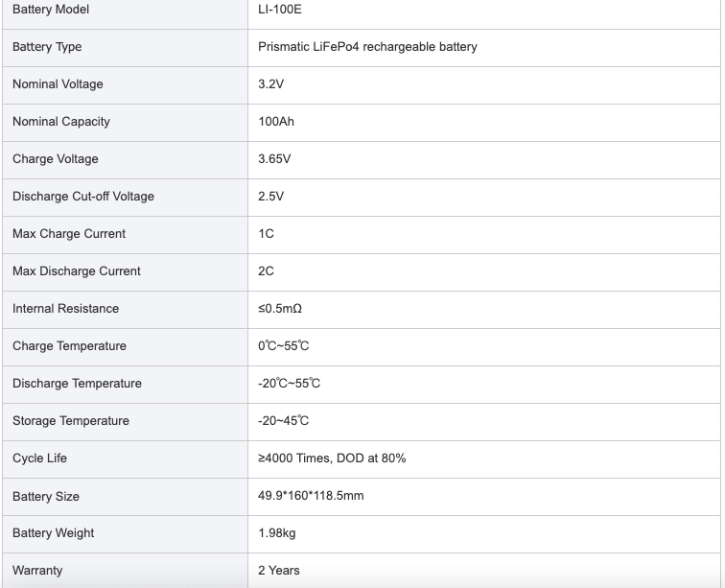Select the 3.2V voltage value
This screenshot has height=588, width=725.
tap(271, 84)
